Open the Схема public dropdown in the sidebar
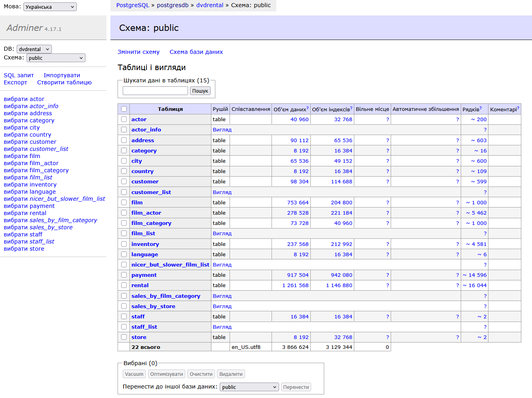 pos(56,58)
